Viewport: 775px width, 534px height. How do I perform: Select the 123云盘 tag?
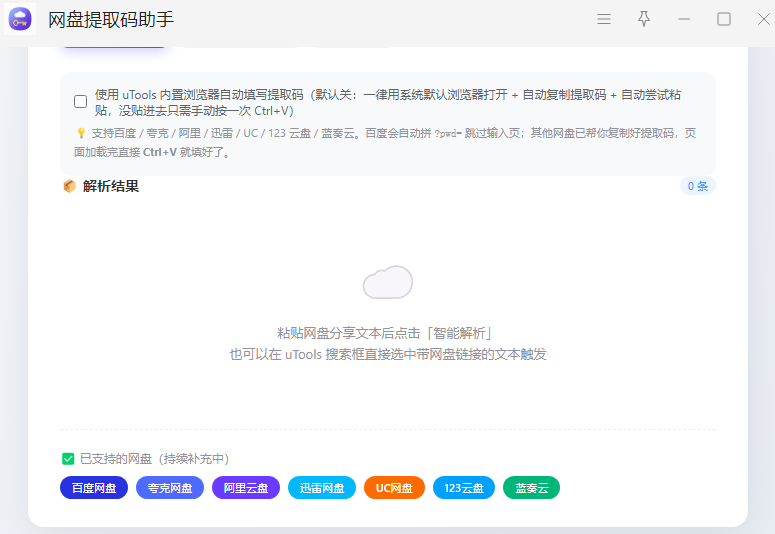pyautogui.click(x=464, y=488)
